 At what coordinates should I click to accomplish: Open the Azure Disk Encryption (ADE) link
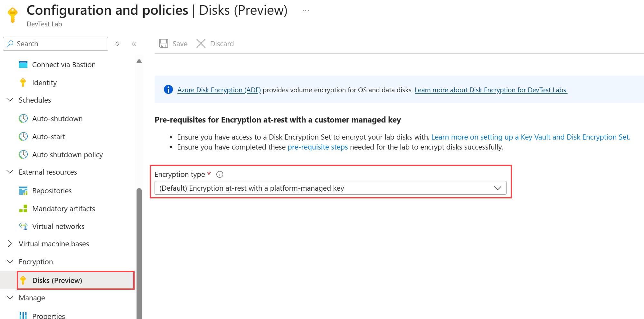219,90
